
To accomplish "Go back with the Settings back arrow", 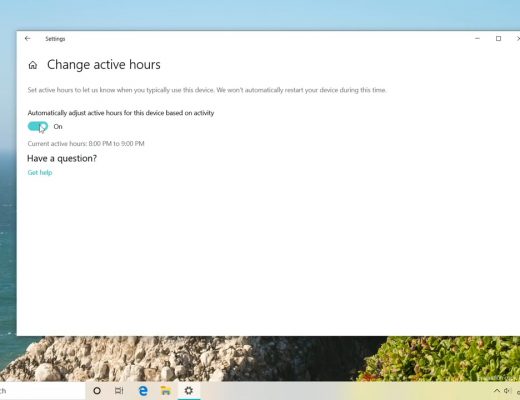I will (27, 39).
